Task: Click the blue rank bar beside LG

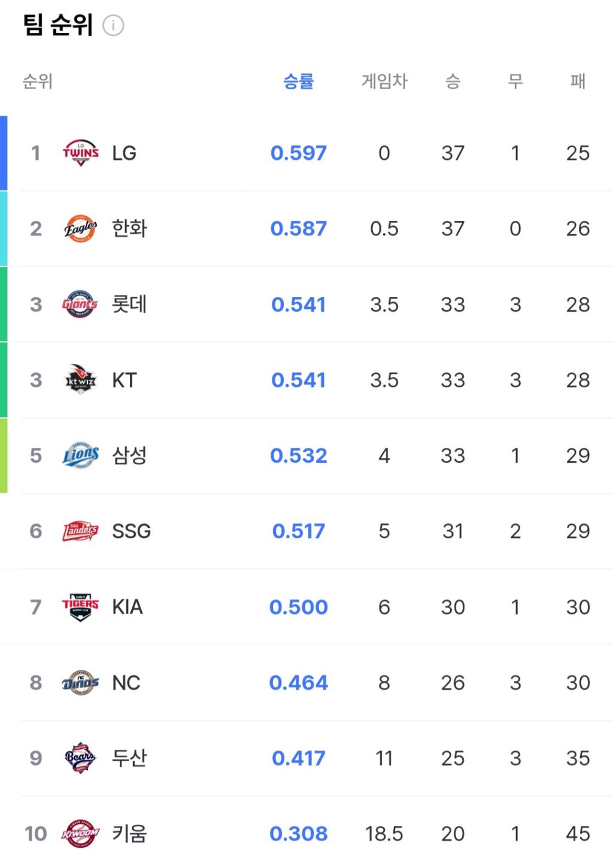Action: click(4, 153)
